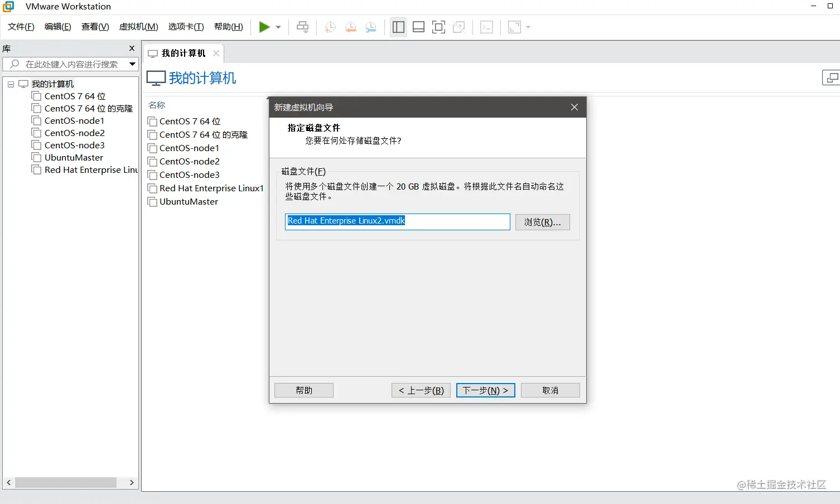Open the 文件(F) menu

click(21, 27)
